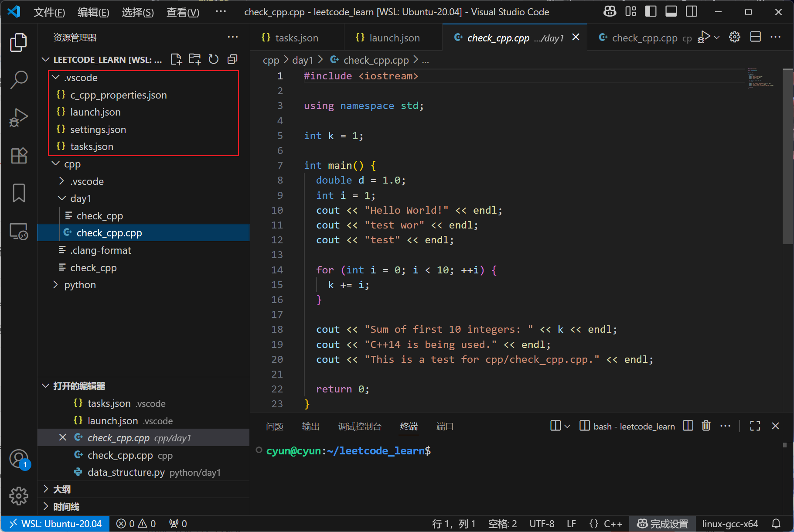Open the Manage gear in activity bar
Viewport: 794px width, 532px height.
click(x=18, y=496)
